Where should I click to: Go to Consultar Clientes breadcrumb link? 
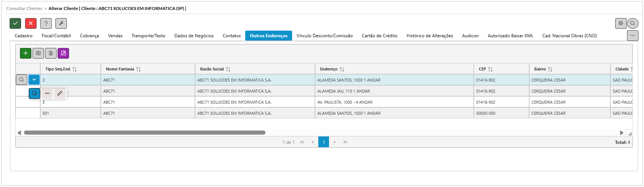pos(24,8)
